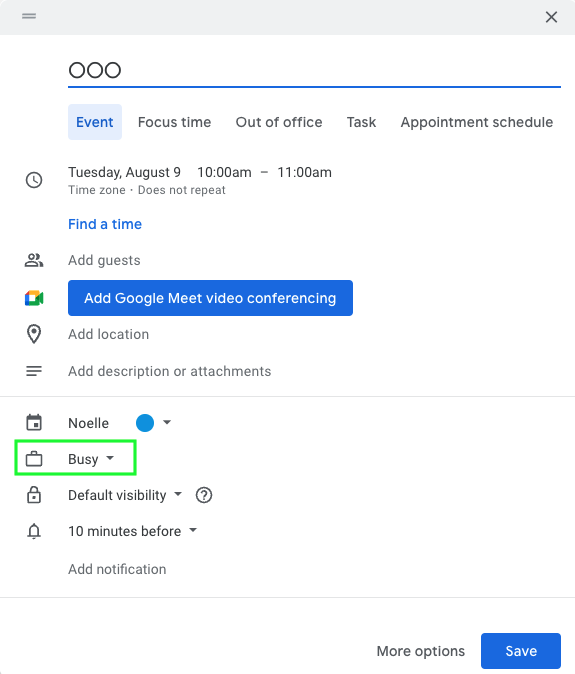Open the Find a time link

(x=105, y=224)
